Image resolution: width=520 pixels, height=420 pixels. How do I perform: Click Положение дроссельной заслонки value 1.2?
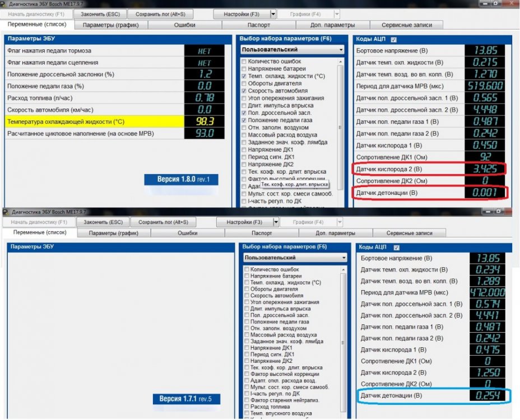click(x=205, y=74)
